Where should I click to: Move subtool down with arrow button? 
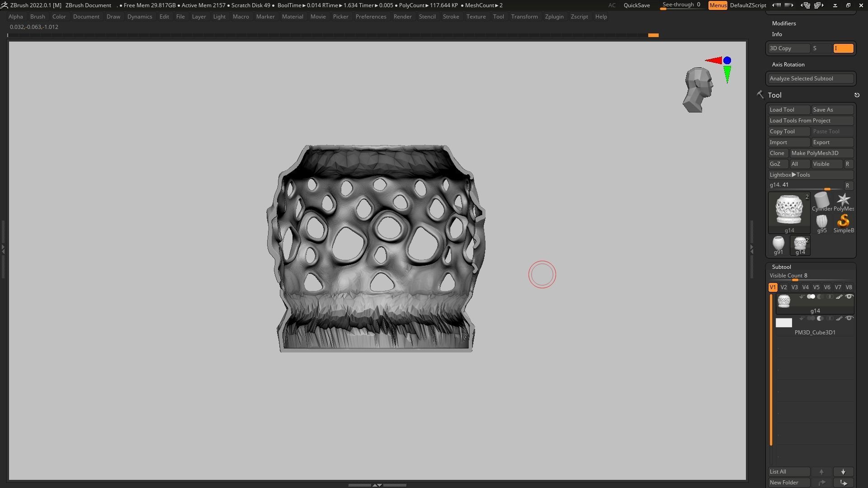tap(843, 472)
